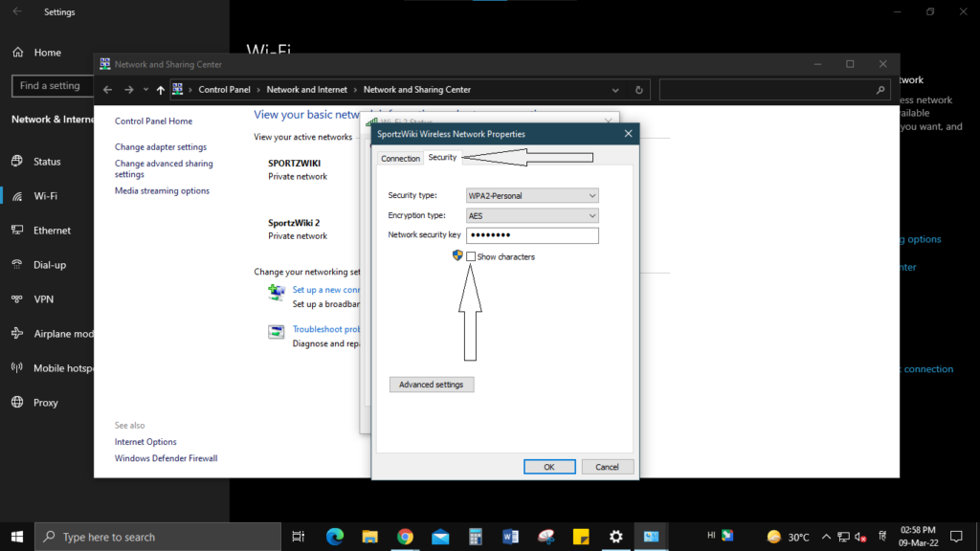980x551 pixels.
Task: Open Windows Defender Firewall link
Action: [x=167, y=458]
